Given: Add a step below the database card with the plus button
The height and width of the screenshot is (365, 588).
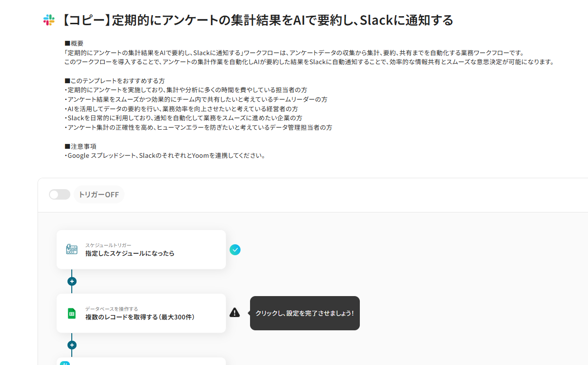Looking at the screenshot, I should [72, 345].
